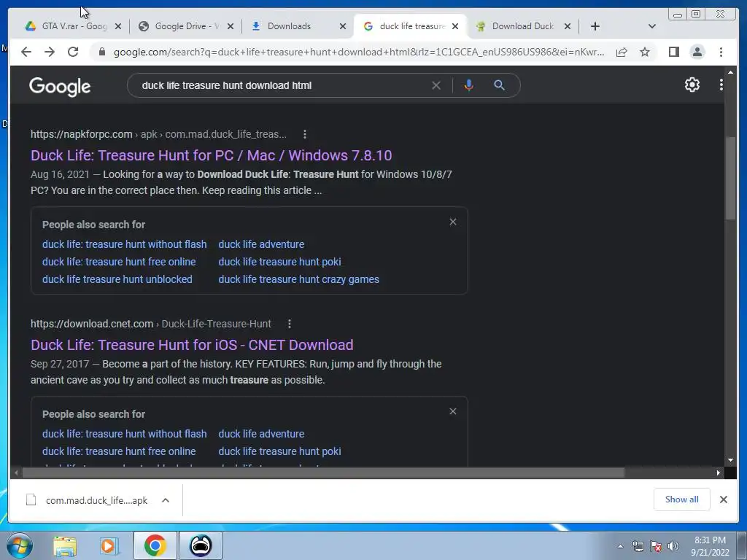Close the Downloads tab
The width and height of the screenshot is (747, 560).
(x=343, y=26)
